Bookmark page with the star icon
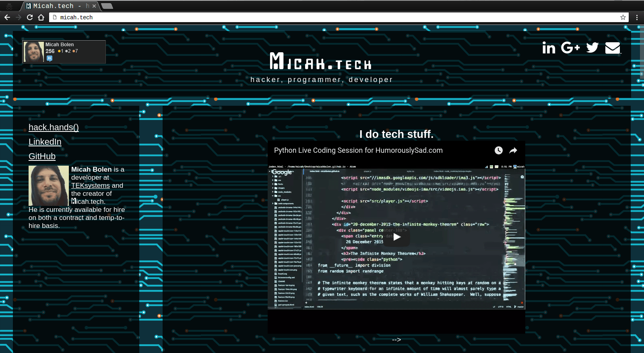 point(623,17)
